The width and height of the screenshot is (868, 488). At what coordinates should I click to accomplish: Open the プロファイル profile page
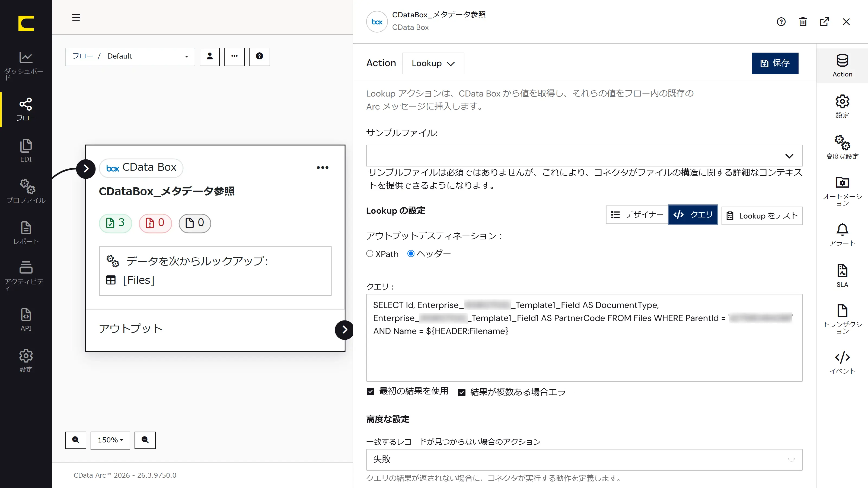click(x=25, y=191)
